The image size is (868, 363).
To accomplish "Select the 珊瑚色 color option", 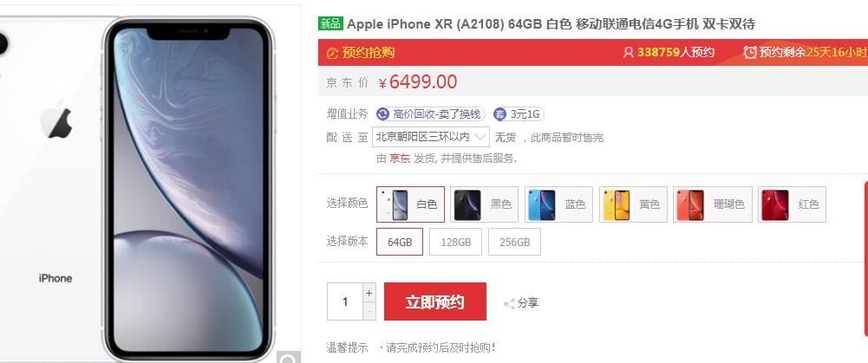I will click(713, 204).
